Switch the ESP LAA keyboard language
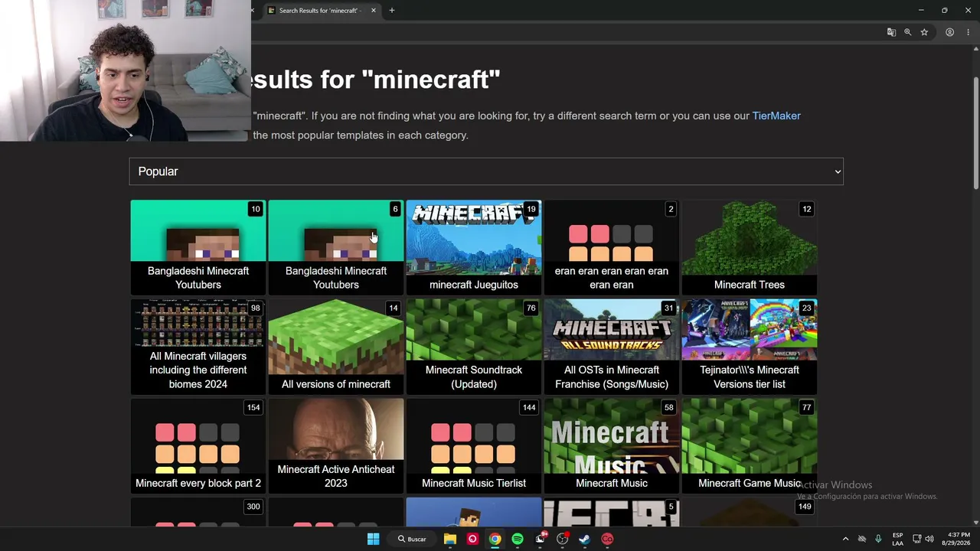The image size is (980, 551). coord(897,539)
